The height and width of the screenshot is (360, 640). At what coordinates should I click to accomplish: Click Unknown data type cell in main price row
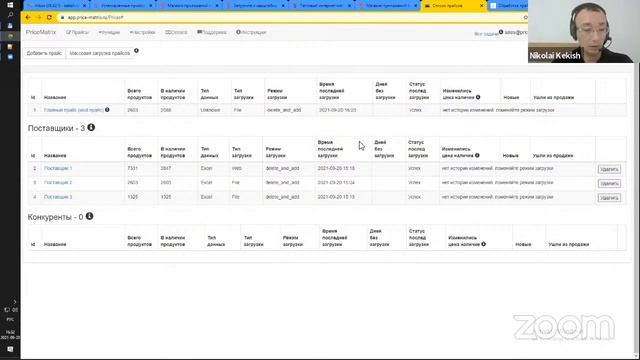pos(210,110)
